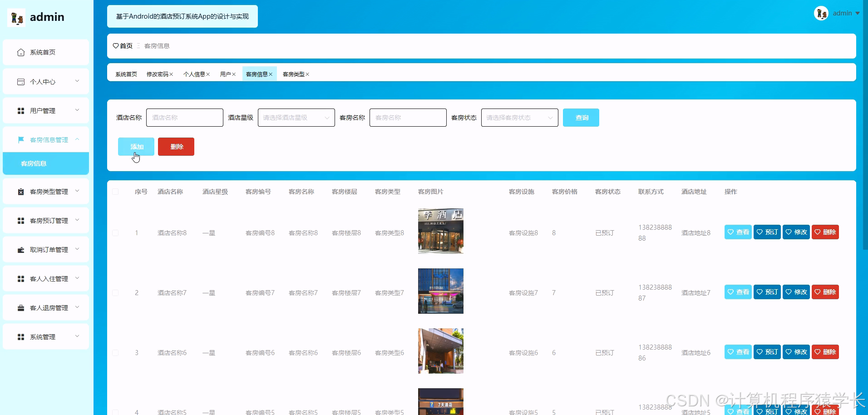Click 查看 for 酒店名称7 row
This screenshot has height=415, width=868.
[738, 292]
